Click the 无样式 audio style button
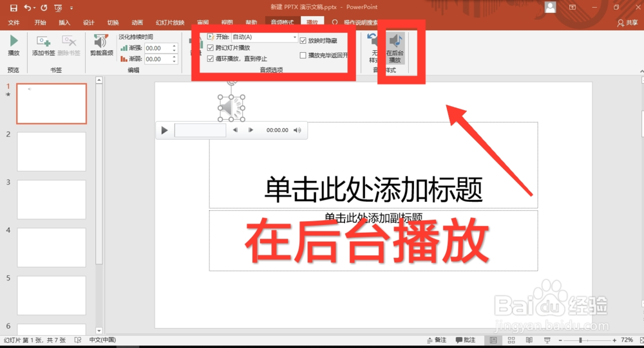Image resolution: width=644 pixels, height=348 pixels. pos(373,48)
